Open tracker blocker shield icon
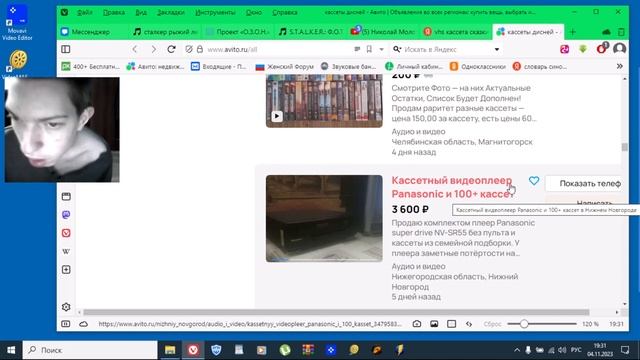The height and width of the screenshot is (360, 640). pyautogui.click(x=189, y=49)
